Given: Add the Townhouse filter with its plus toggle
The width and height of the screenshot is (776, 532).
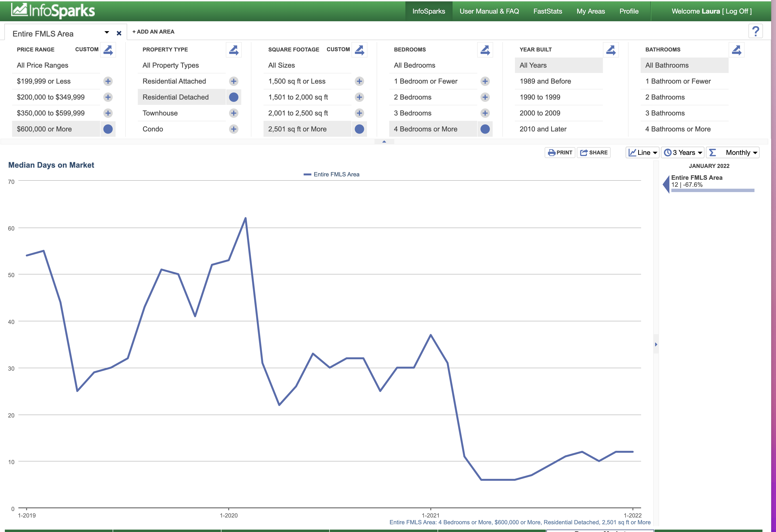Looking at the screenshot, I should pos(234,113).
